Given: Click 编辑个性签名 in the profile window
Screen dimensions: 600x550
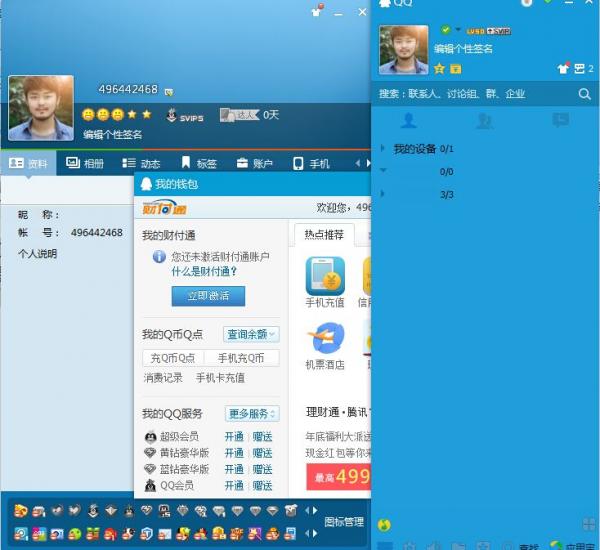Looking at the screenshot, I should tap(113, 134).
